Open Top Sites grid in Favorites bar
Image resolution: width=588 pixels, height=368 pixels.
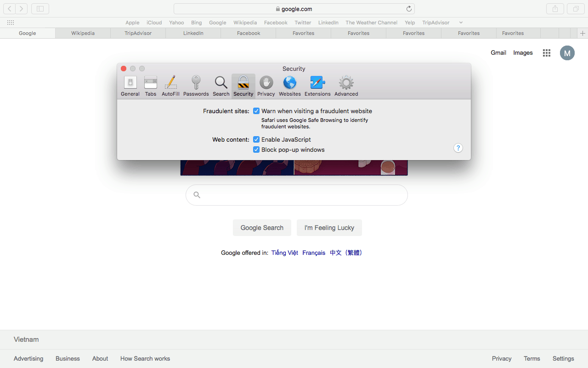pos(11,23)
